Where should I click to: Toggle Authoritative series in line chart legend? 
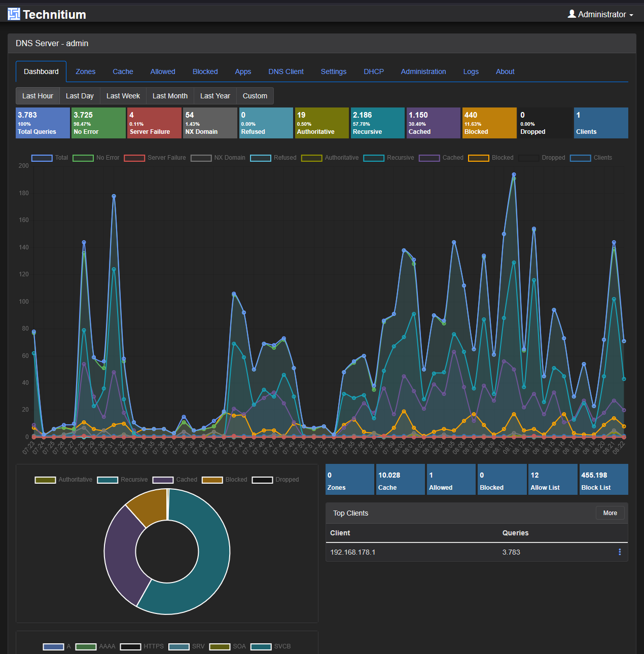(330, 158)
